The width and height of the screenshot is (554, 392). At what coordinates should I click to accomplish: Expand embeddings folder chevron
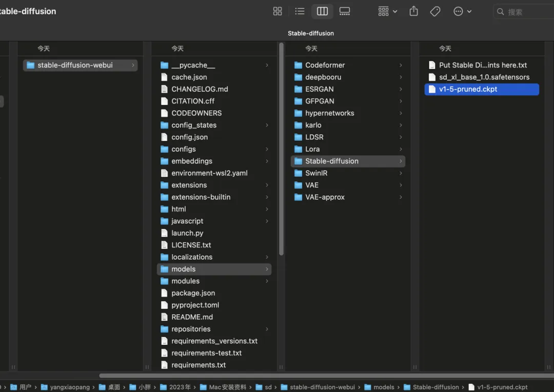coord(267,161)
